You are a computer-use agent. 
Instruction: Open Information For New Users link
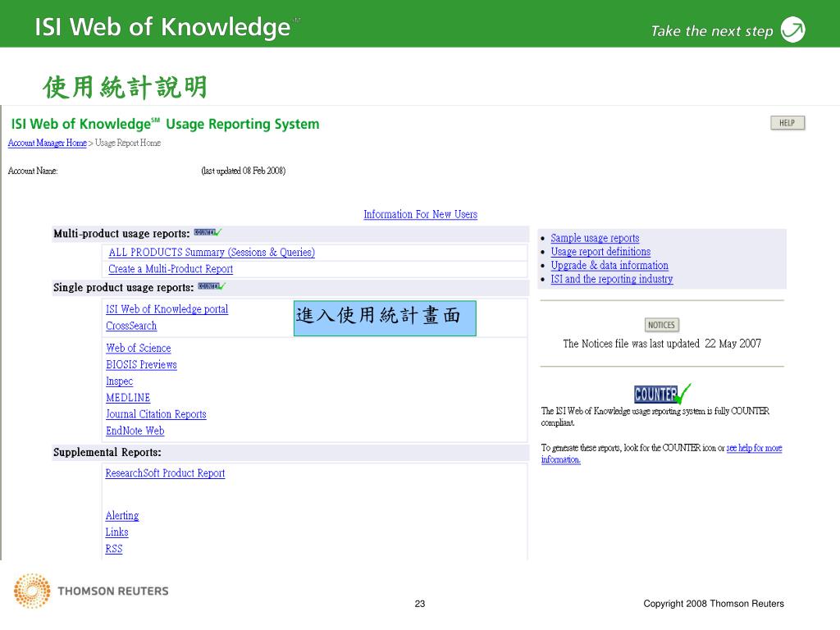421,214
